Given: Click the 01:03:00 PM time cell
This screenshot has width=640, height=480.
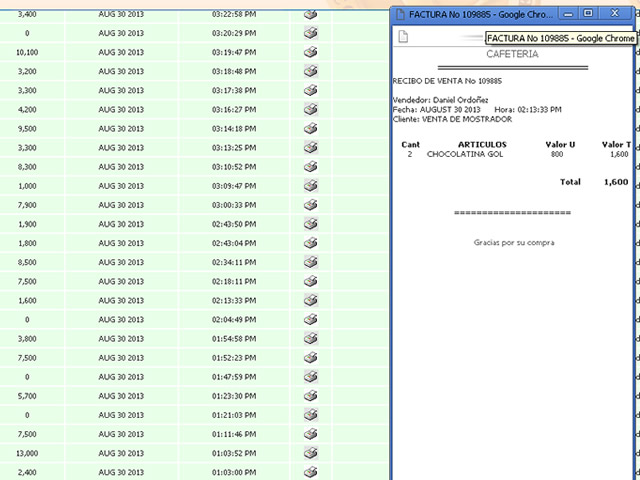Looking at the screenshot, I should [234, 472].
